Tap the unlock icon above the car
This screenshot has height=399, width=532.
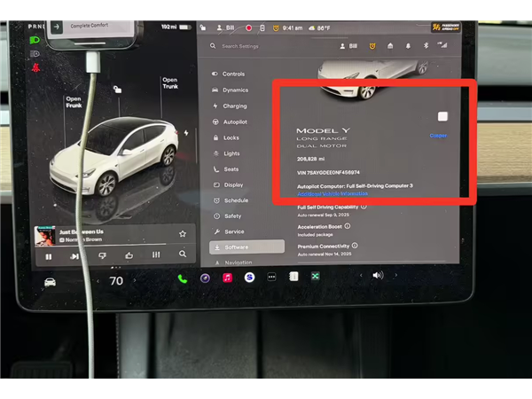click(x=117, y=90)
